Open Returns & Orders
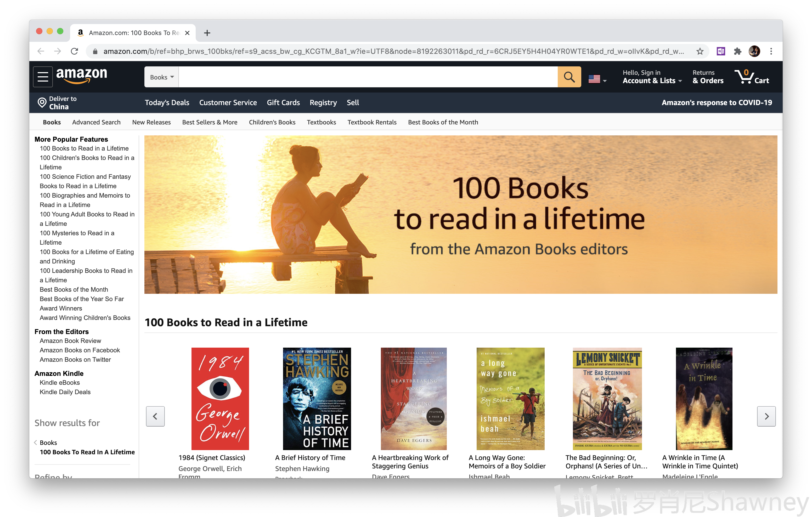812x517 pixels. click(708, 77)
